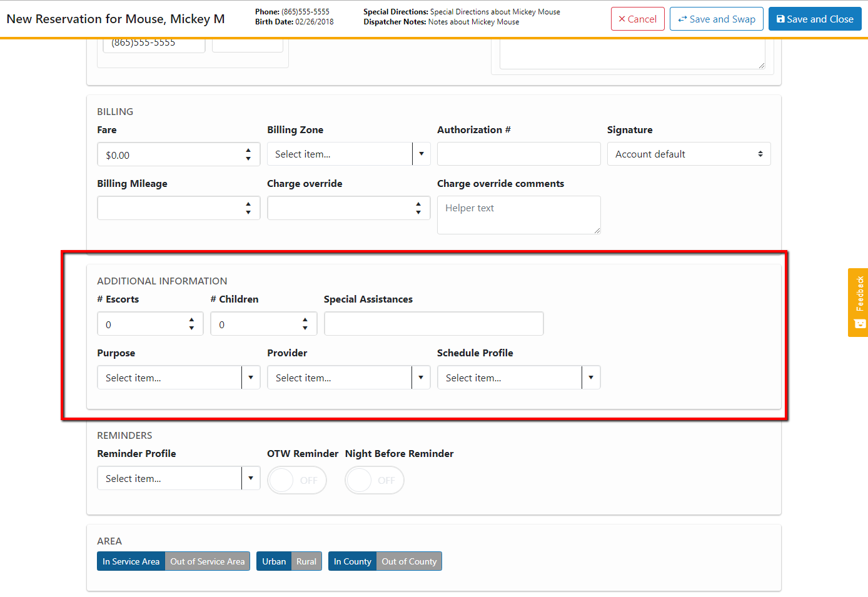
Task: Adjust the Charge override stepper arrows
Action: [418, 208]
